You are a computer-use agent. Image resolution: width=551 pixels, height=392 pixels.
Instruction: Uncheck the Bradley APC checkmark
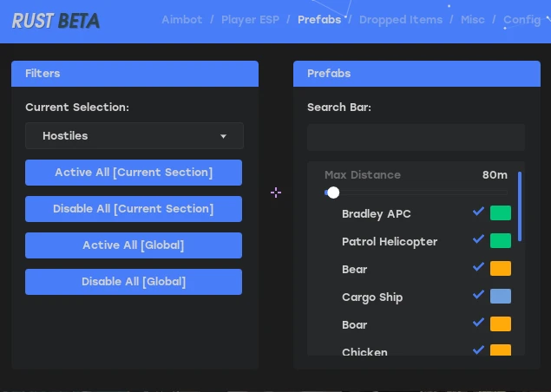(478, 212)
